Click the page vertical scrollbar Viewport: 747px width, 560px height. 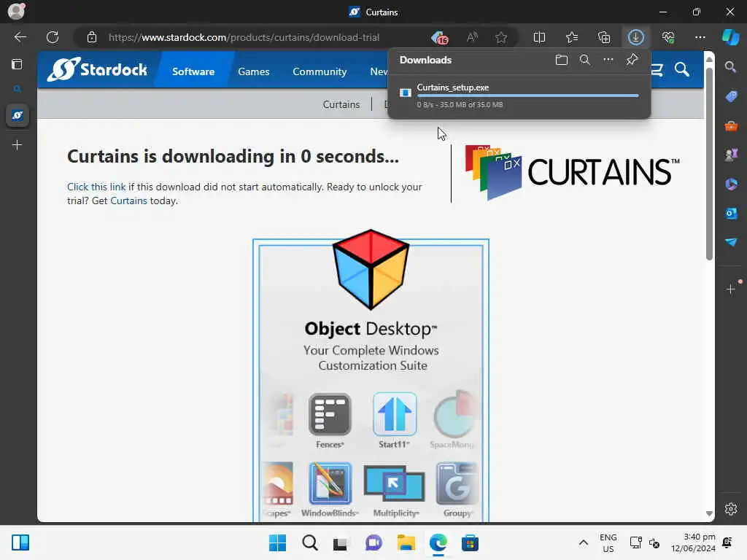click(x=709, y=164)
